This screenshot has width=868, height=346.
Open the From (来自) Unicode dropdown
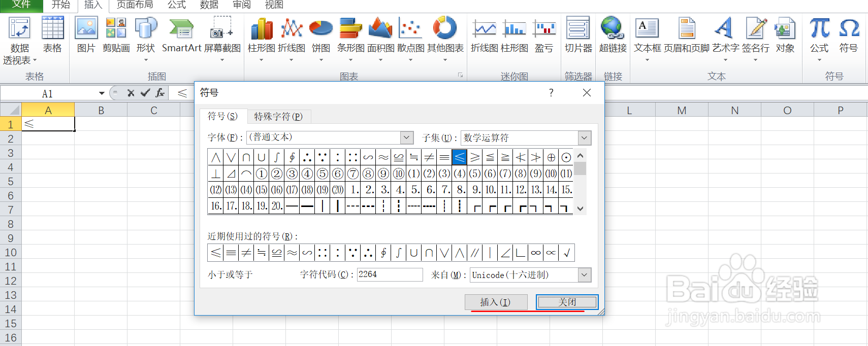click(585, 274)
